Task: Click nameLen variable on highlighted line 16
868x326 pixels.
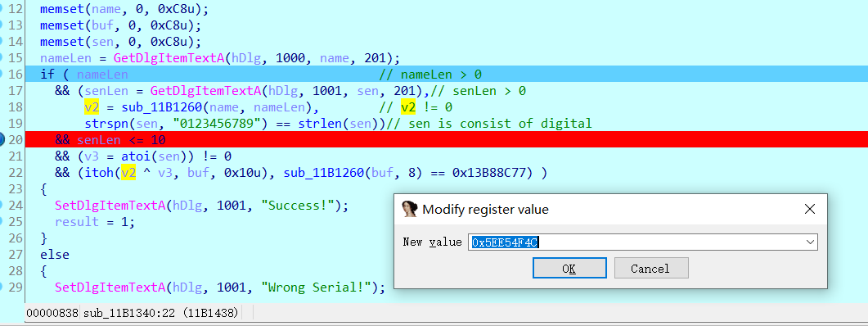Action: pyautogui.click(x=102, y=75)
